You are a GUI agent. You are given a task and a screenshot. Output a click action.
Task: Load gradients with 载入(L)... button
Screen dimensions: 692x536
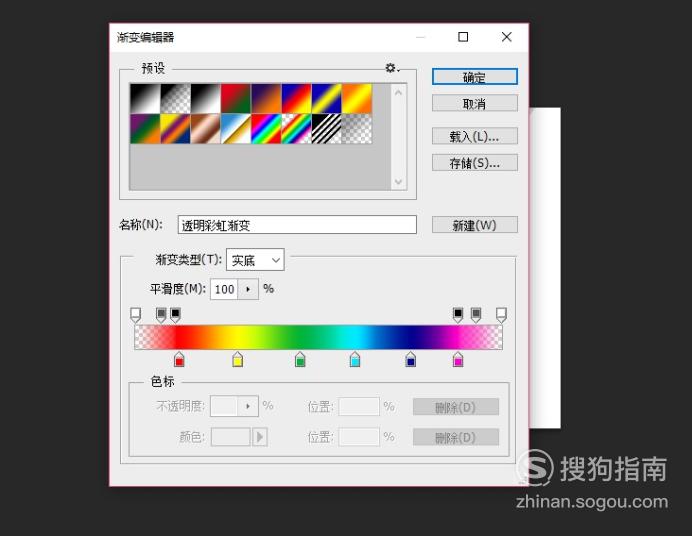(x=475, y=136)
